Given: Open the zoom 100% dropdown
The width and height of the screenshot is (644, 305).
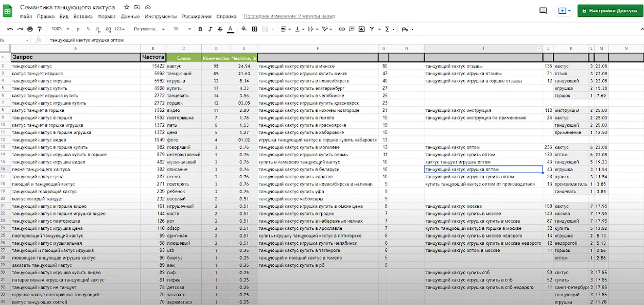Looking at the screenshot, I should click(x=60, y=29).
